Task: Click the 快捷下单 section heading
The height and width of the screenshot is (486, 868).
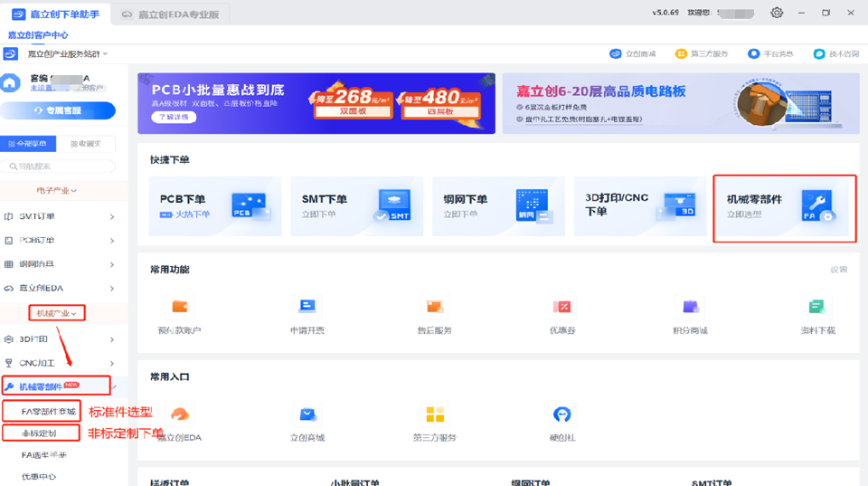Action: tap(169, 159)
